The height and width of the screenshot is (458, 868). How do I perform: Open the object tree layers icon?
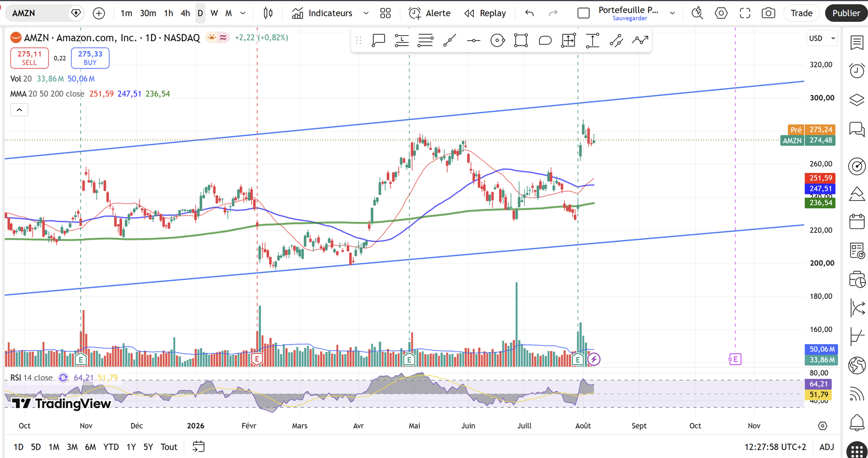(857, 100)
